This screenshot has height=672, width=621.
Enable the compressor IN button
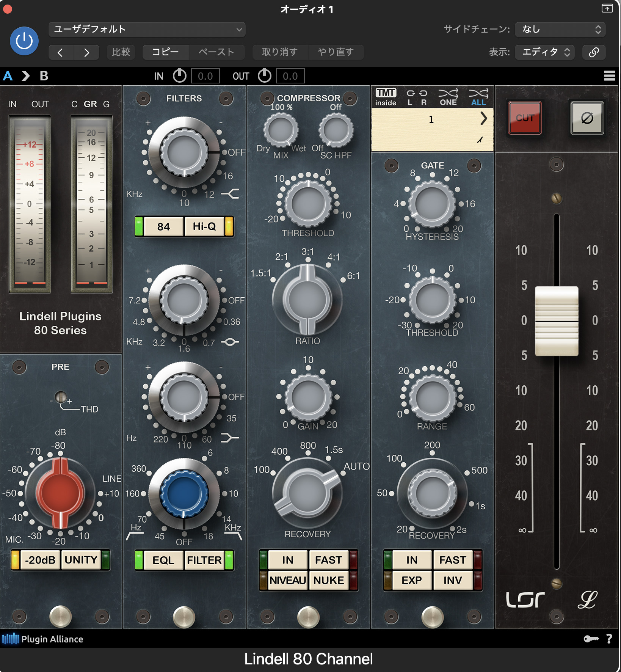click(x=288, y=560)
